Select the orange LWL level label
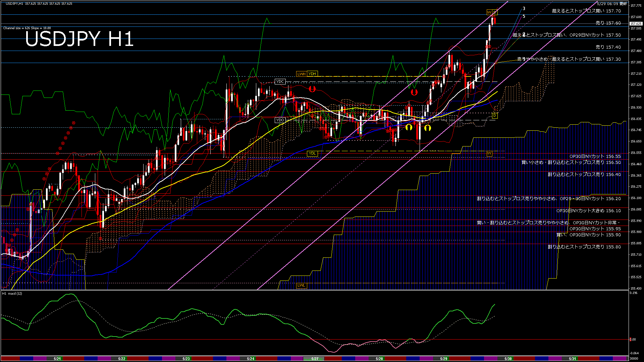Viewport: 644px width, 362px height. point(302,286)
